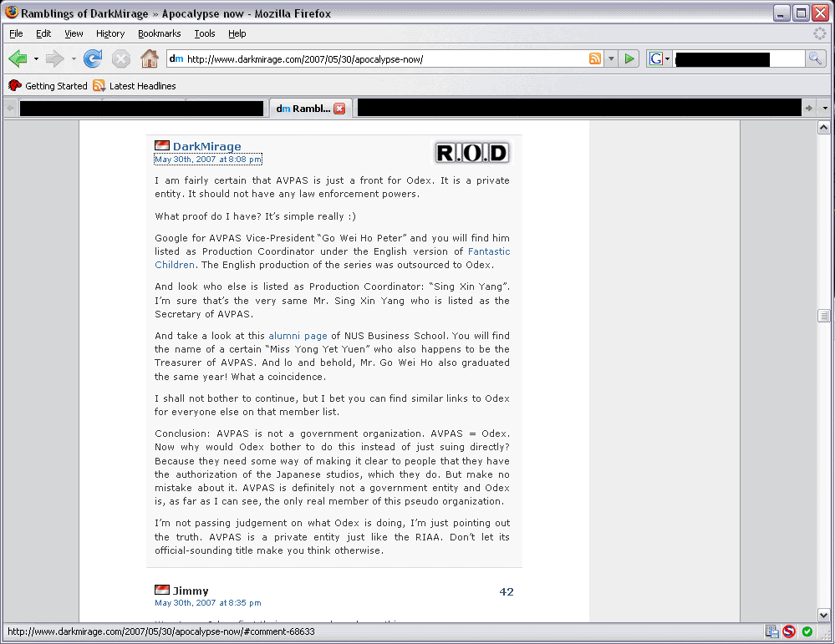Go to the Home page icon

coord(150,58)
